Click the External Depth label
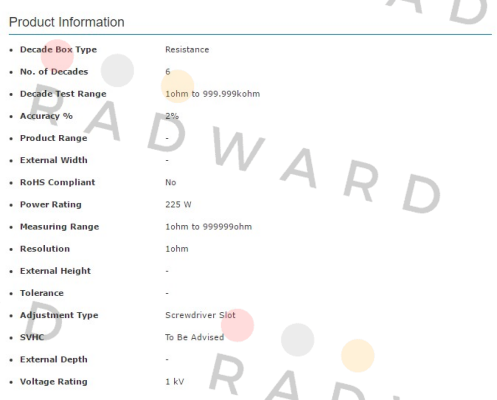 tap(54, 359)
